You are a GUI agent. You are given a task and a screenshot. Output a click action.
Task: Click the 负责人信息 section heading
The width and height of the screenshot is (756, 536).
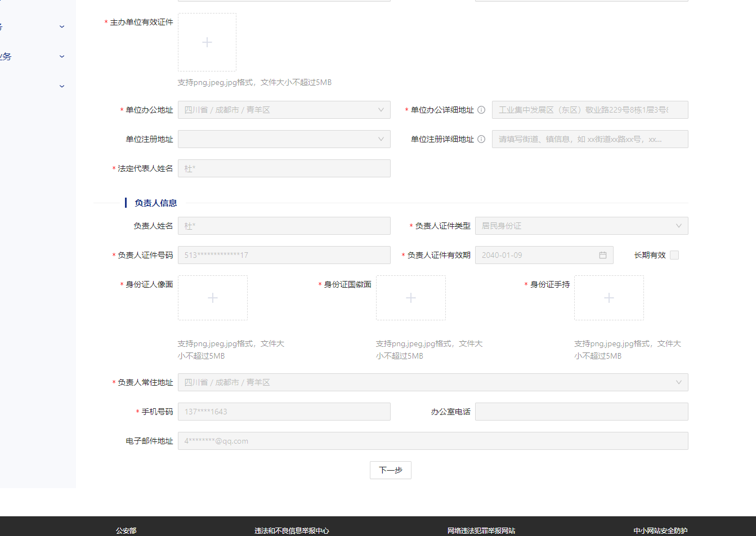(x=156, y=203)
